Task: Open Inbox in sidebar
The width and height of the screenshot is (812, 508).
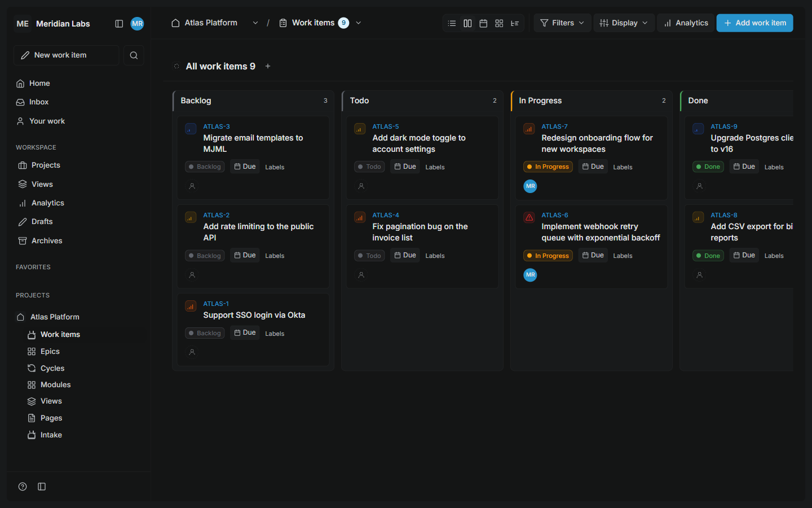Action: coord(39,102)
